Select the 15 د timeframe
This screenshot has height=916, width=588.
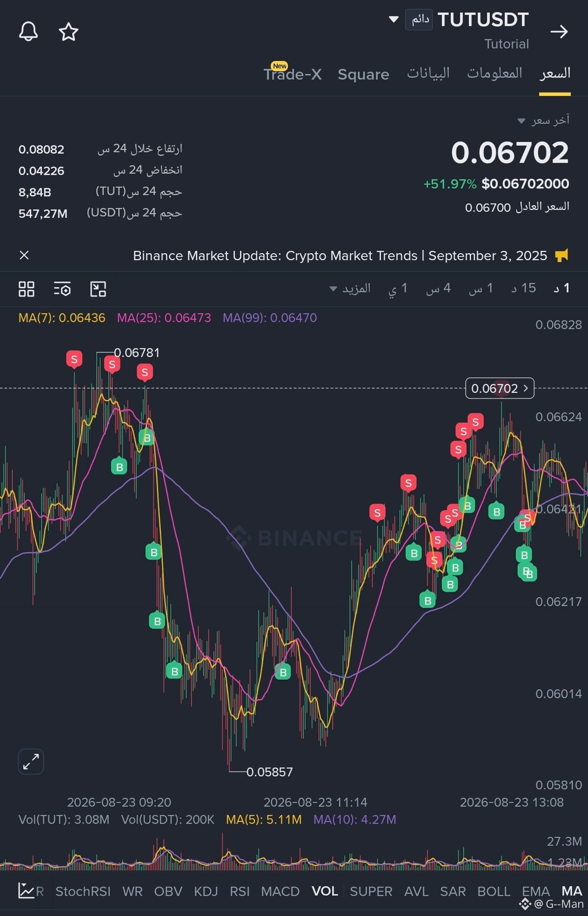524,288
